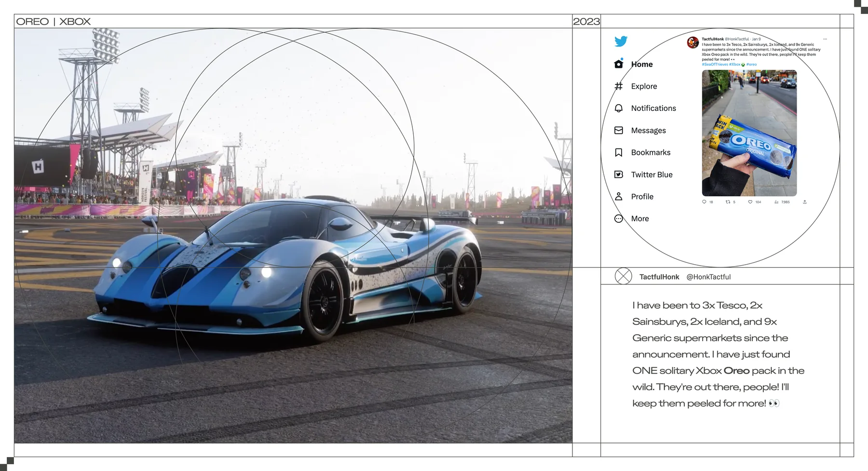Click the #SeaOfThieves hashtag link
868x471 pixels.
pyautogui.click(x=715, y=64)
